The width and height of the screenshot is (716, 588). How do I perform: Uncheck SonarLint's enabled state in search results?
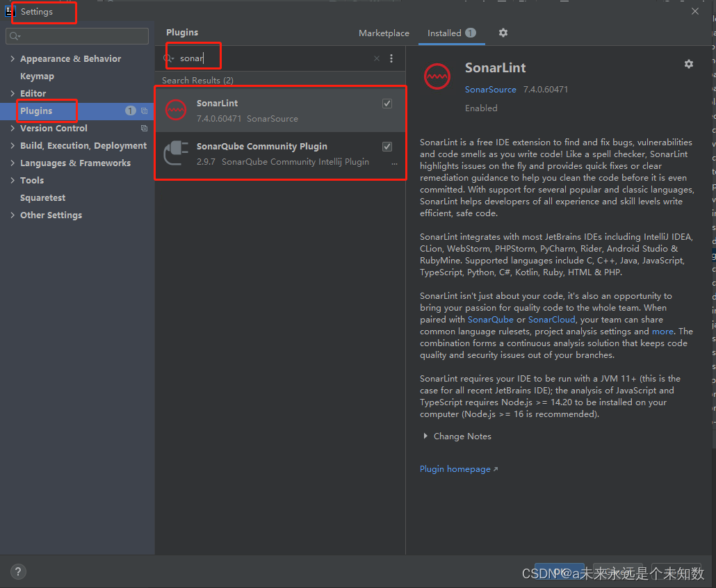pyautogui.click(x=387, y=103)
